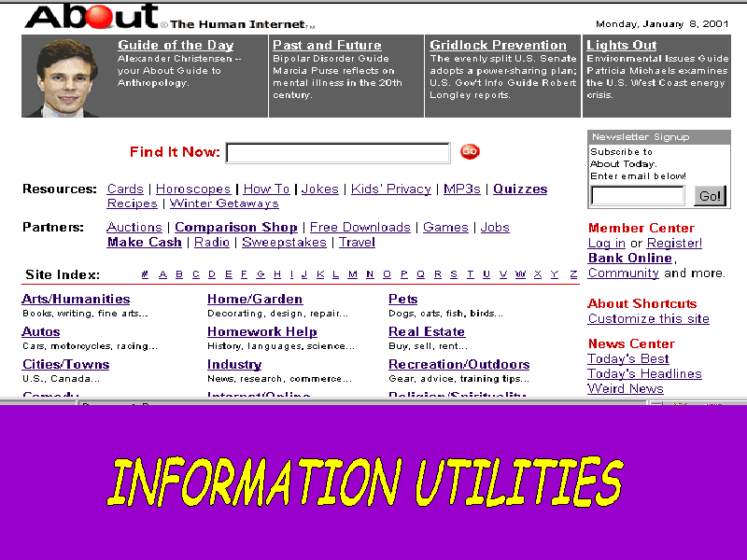This screenshot has width=747, height=560.
Task: Open the Jokes link
Action: [319, 189]
